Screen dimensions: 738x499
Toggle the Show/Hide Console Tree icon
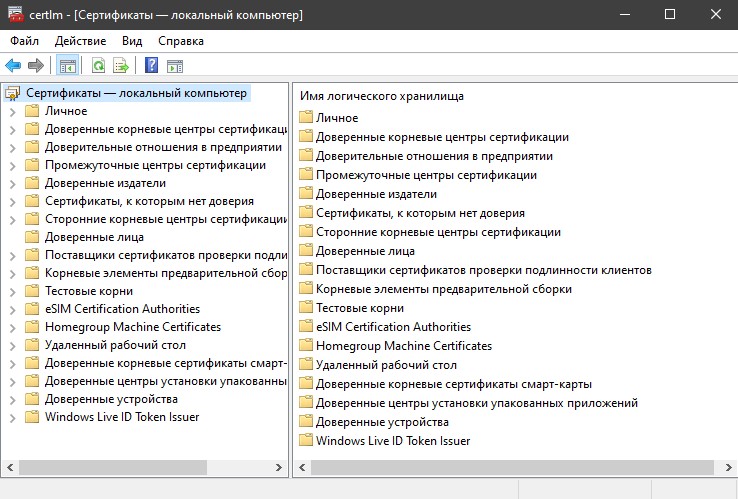pos(67,65)
